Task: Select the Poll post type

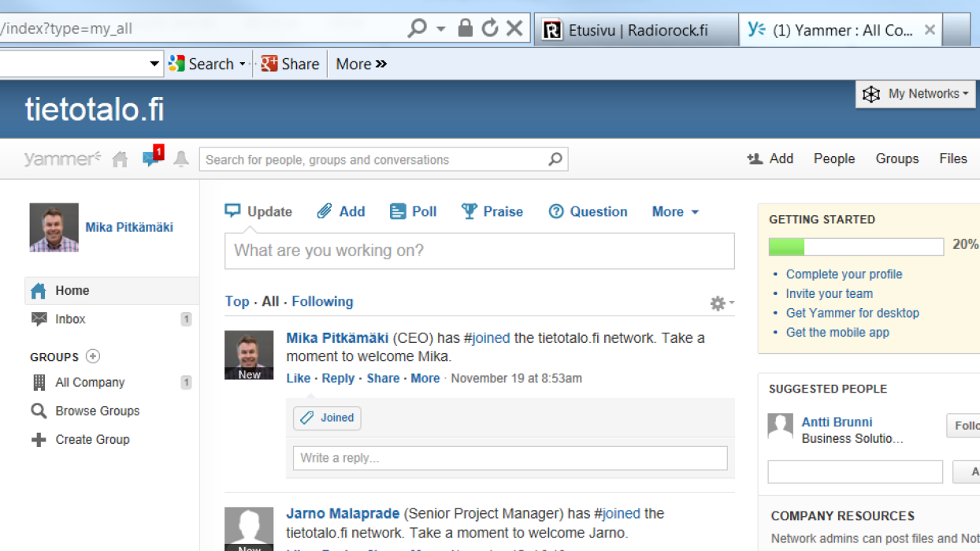Action: [x=414, y=211]
